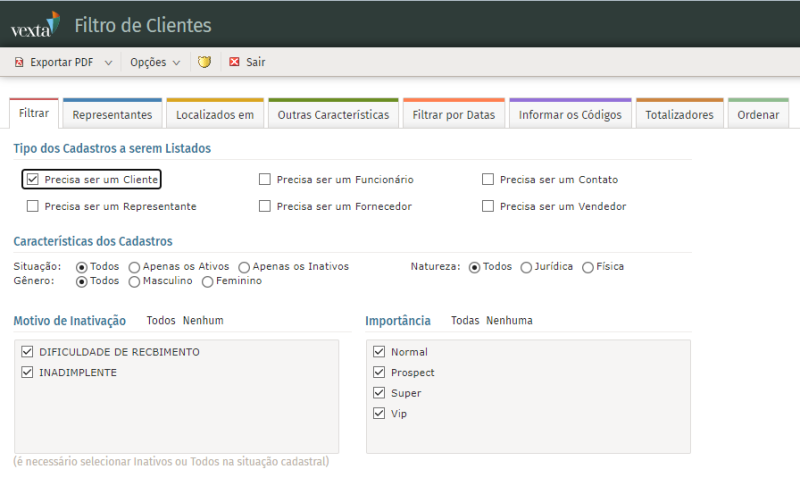Select Feminino gender radio button
800x486 pixels.
click(208, 282)
